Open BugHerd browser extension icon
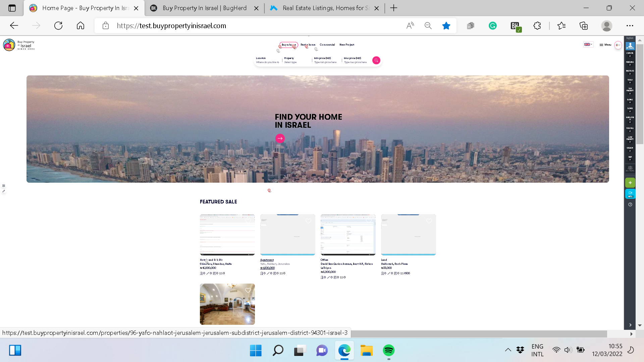The image size is (644, 362). pyautogui.click(x=515, y=26)
